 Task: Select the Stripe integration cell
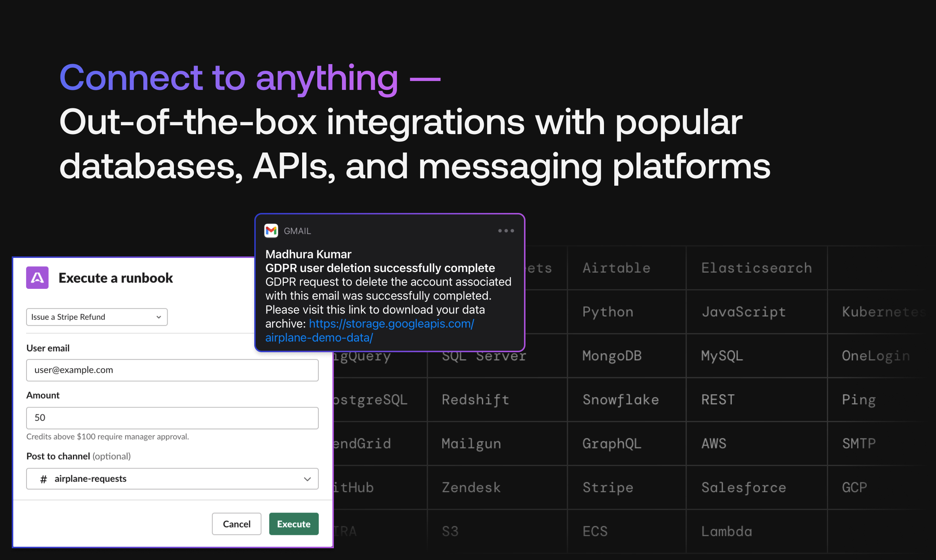click(x=626, y=487)
